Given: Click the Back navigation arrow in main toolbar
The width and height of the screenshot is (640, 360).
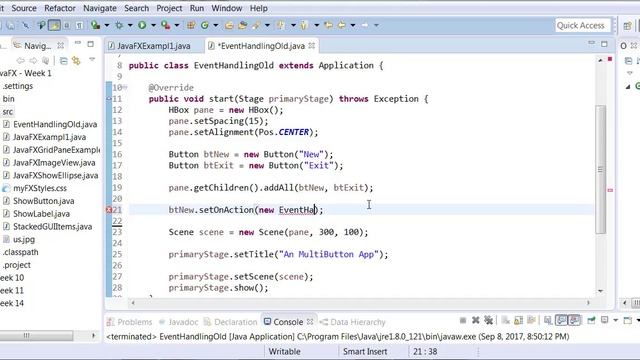Looking at the screenshot, I should tap(342, 25).
